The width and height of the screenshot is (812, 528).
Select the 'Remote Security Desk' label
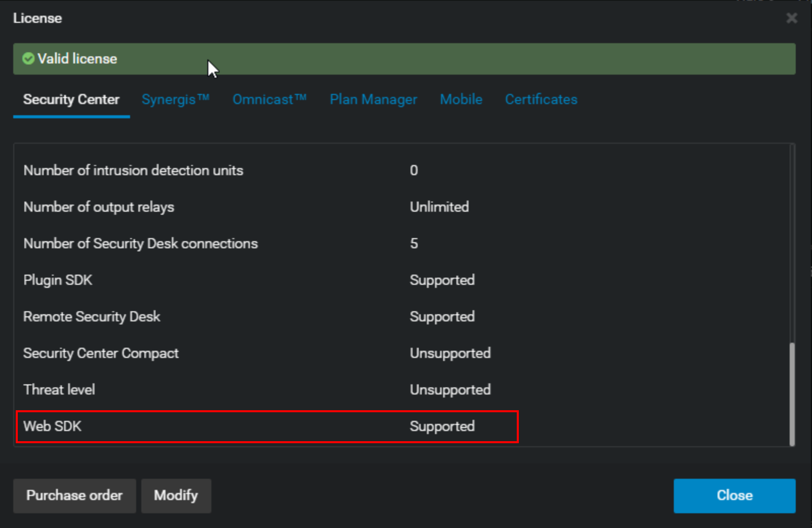point(92,317)
